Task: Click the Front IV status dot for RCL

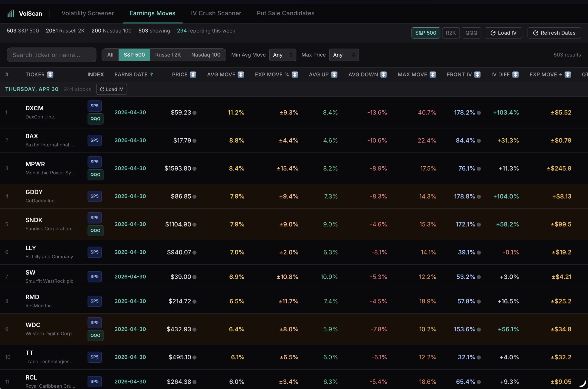Action: coord(479,382)
